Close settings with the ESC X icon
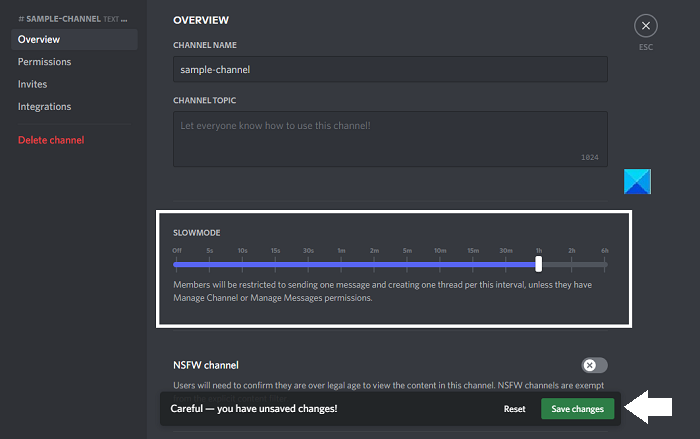This screenshot has height=439, width=700. point(647,26)
